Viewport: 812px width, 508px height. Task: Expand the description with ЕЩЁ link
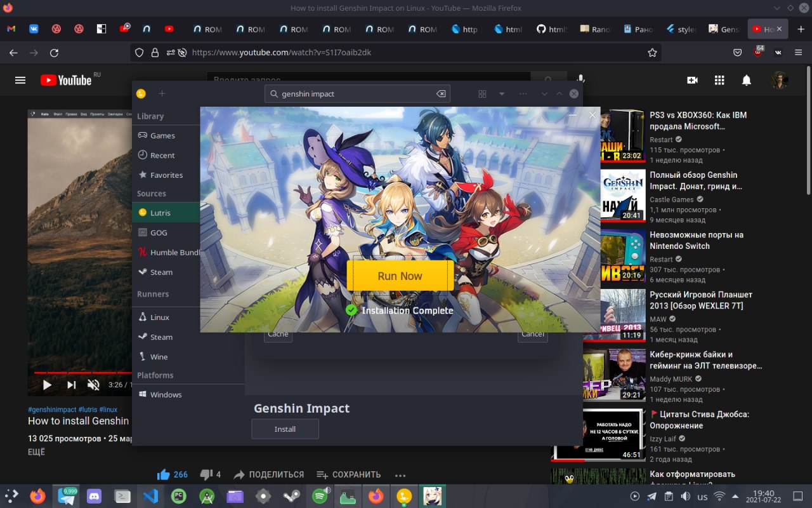point(36,452)
